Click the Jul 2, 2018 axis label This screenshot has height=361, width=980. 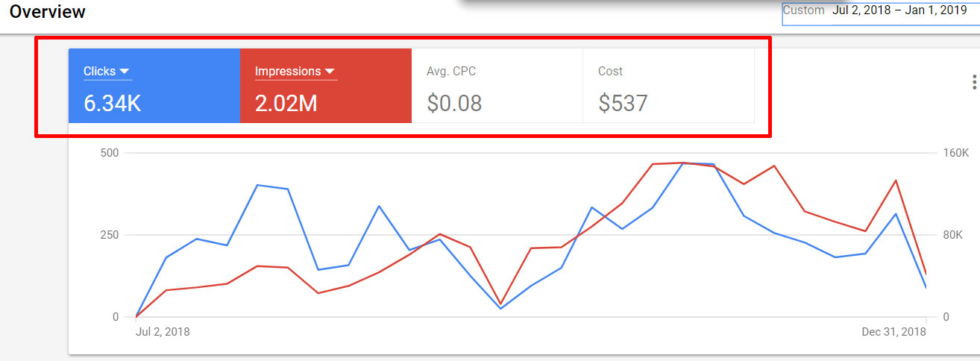click(163, 332)
